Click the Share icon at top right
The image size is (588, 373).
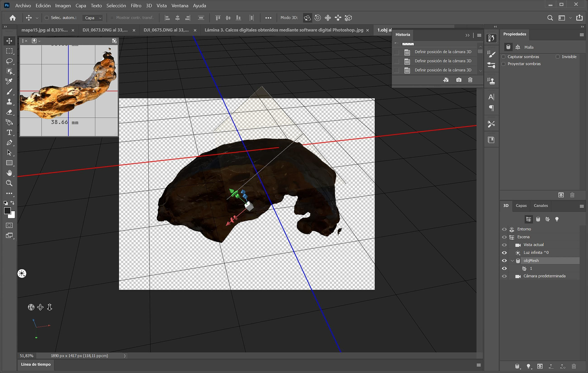580,18
